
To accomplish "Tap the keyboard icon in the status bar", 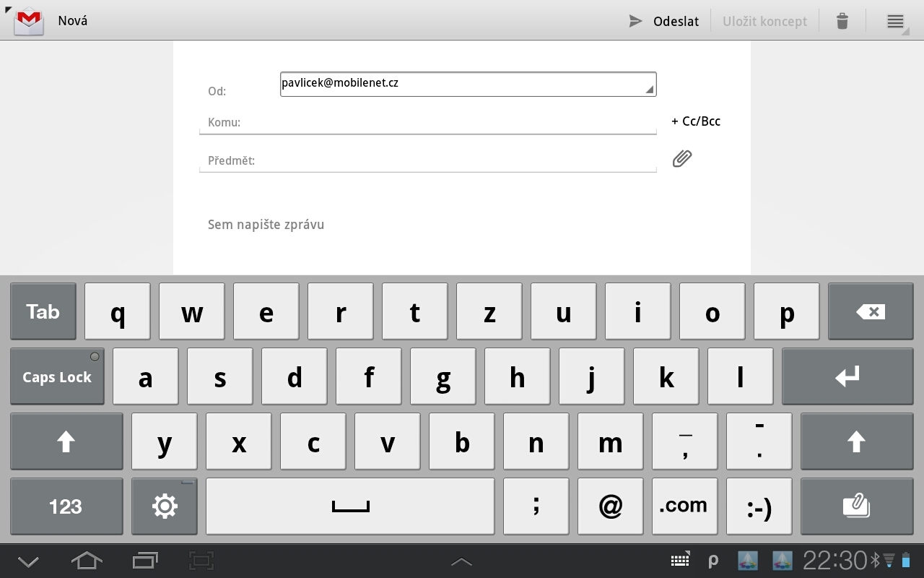I will pyautogui.click(x=679, y=561).
